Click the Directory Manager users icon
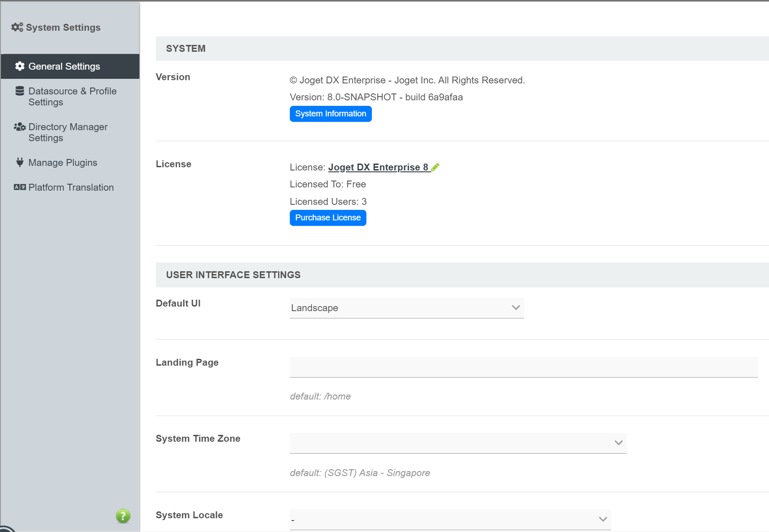This screenshot has width=769, height=532. (20, 127)
